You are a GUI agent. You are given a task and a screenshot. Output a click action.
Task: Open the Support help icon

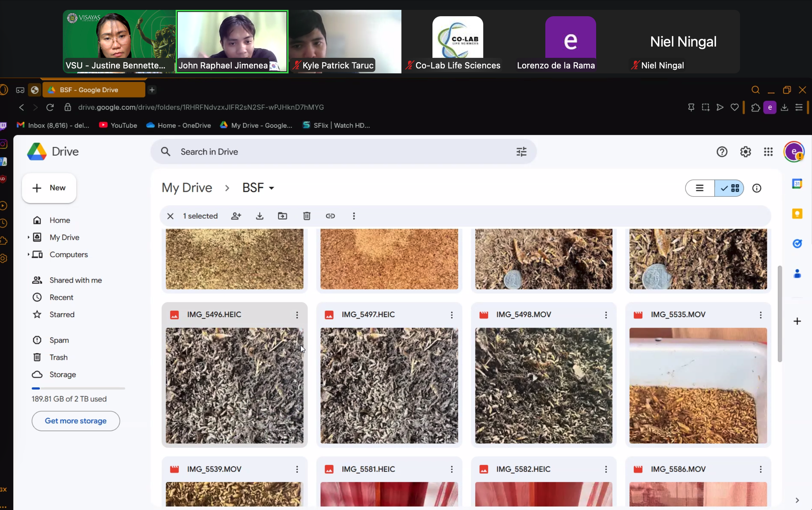(722, 152)
